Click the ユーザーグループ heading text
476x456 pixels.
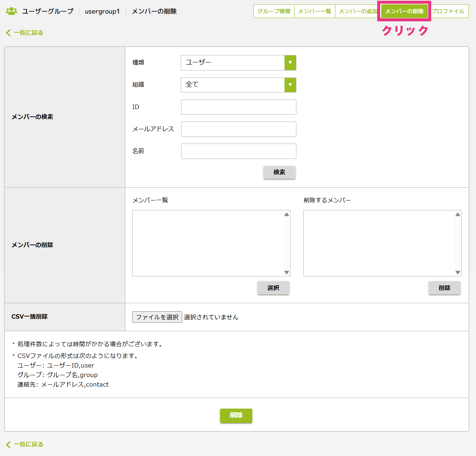click(48, 11)
